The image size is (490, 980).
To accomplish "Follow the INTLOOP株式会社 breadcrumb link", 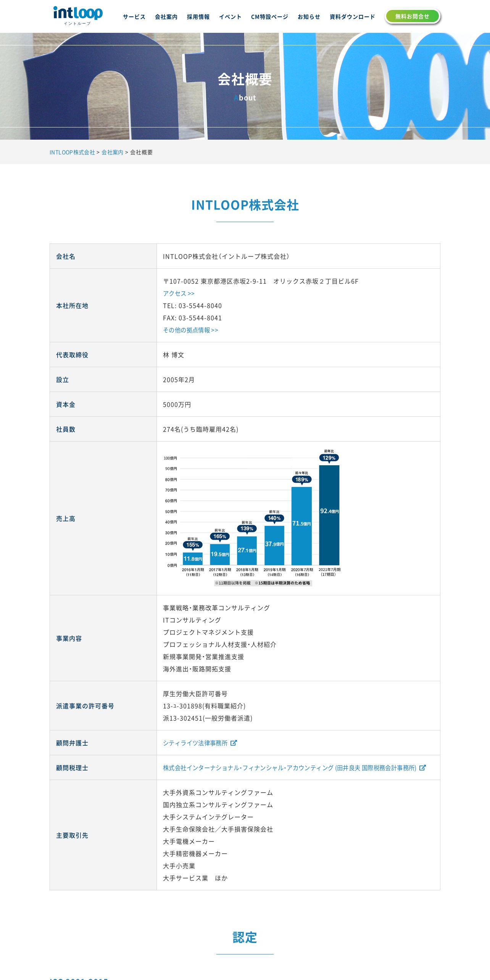I will [72, 152].
